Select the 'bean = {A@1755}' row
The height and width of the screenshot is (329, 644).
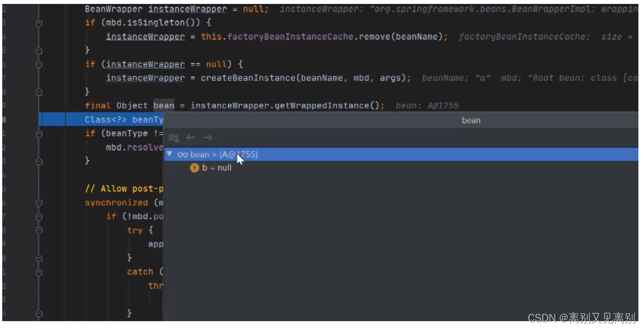pos(401,154)
